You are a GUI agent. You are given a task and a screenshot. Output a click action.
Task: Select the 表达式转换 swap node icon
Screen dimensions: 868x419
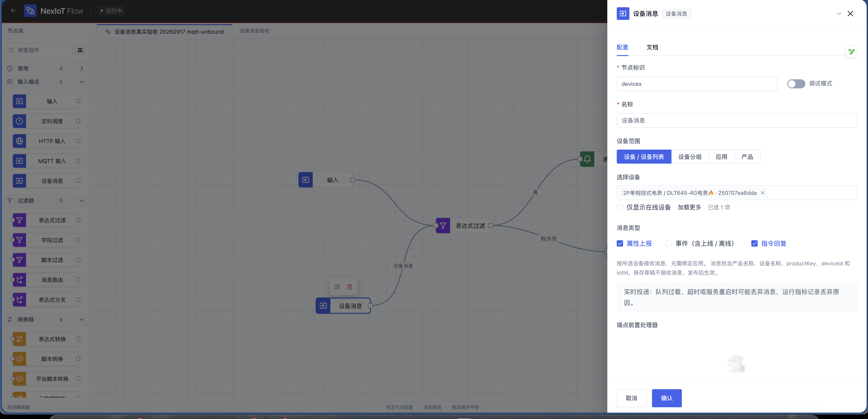coord(19,339)
